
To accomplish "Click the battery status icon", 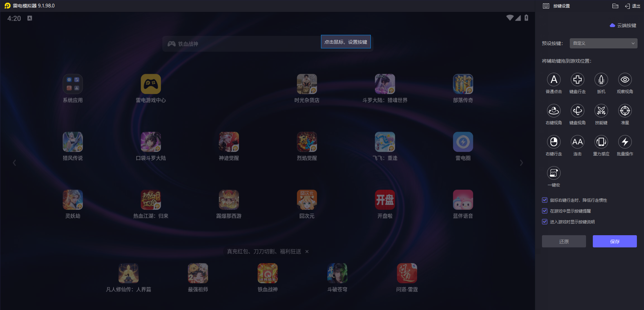I will click(526, 18).
